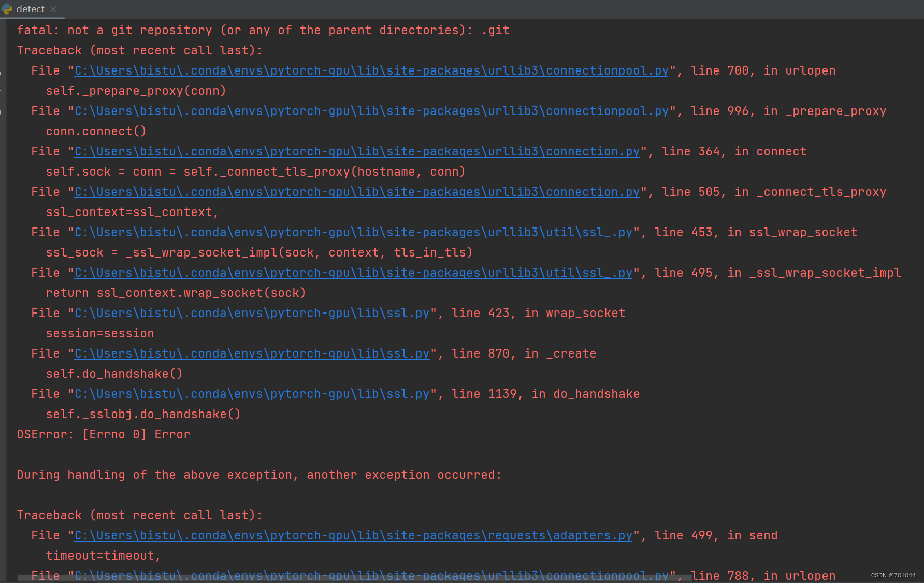Click the horizontal scrollbar at console bottom
Screen dimensions: 924x583
pyautogui.click(x=354, y=577)
